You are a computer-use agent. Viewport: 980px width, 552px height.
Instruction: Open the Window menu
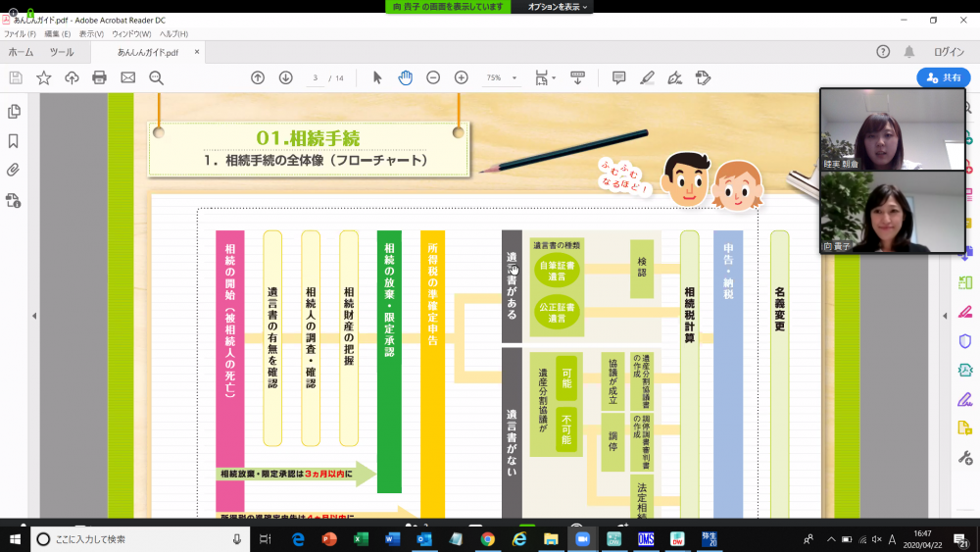131,33
